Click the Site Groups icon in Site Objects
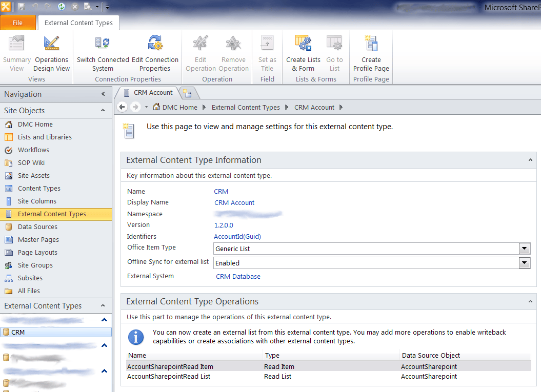The height and width of the screenshot is (392, 541). click(9, 265)
